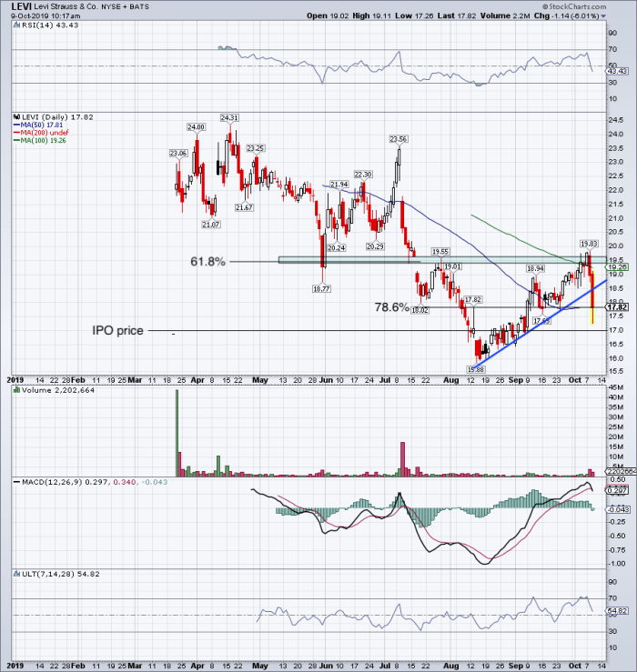
Task: Select the LEVI ticker symbol title
Action: (21, 6)
